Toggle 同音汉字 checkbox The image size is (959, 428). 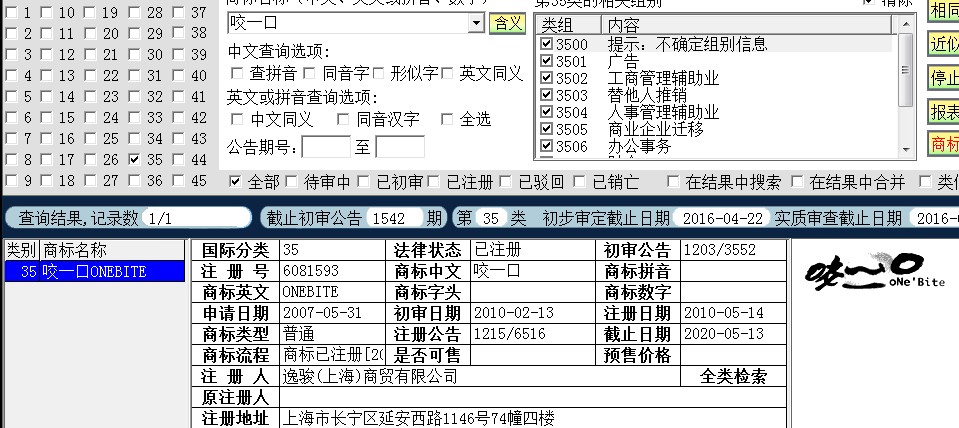[x=344, y=119]
